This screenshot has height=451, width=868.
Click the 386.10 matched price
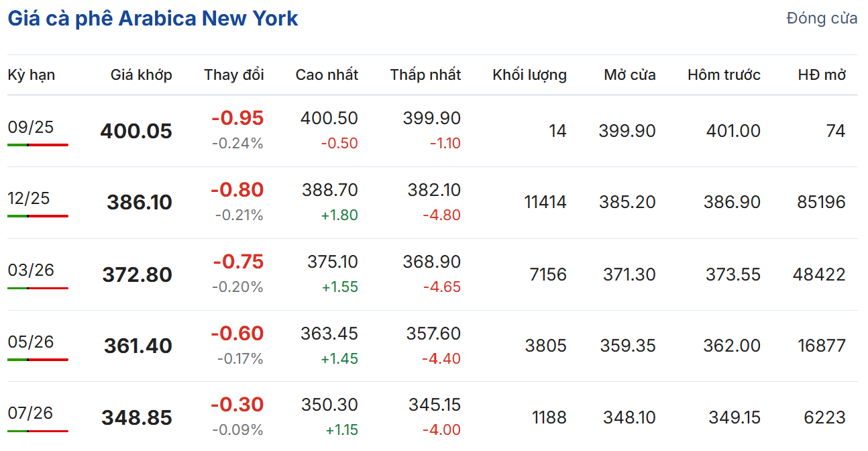[x=140, y=202]
